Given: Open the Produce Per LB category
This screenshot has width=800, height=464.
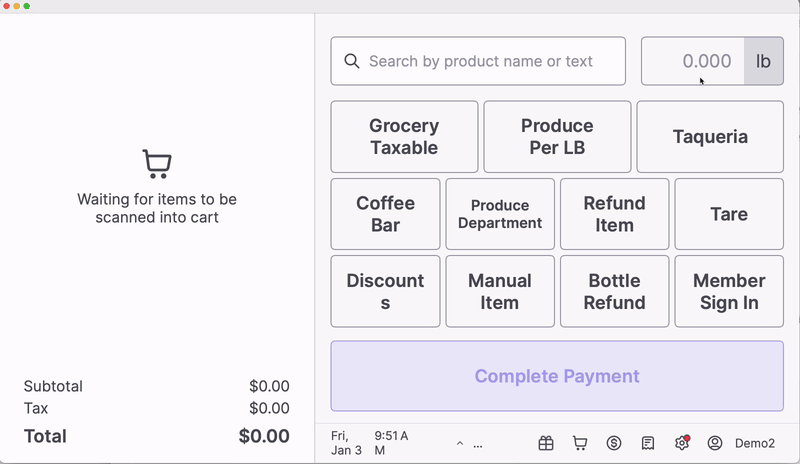Looking at the screenshot, I should 557,137.
